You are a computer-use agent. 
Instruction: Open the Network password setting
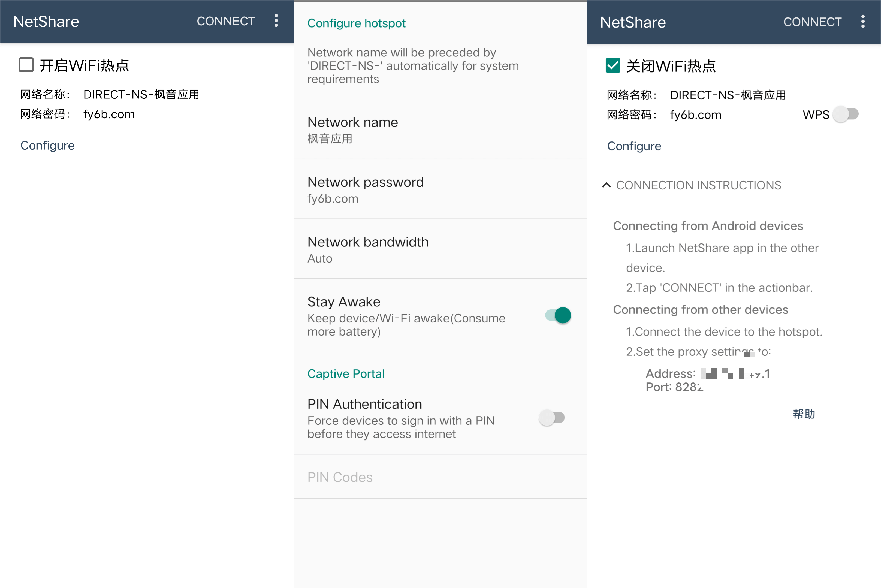tap(440, 190)
